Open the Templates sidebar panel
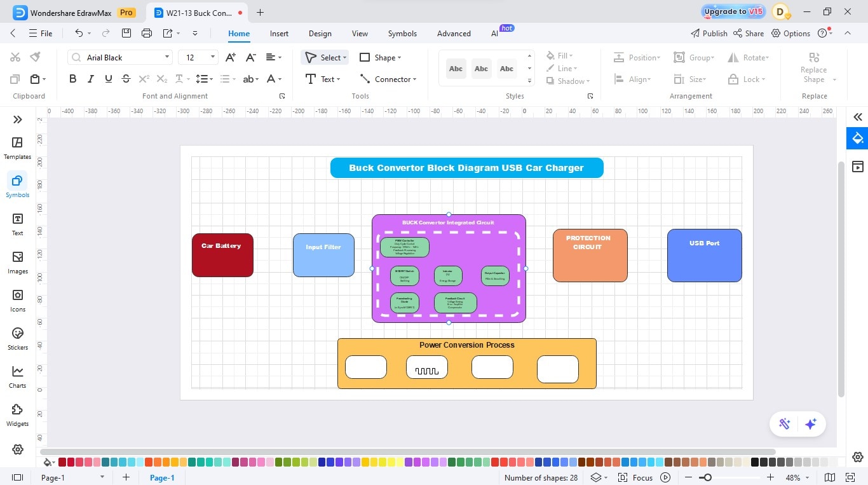The image size is (868, 485). pyautogui.click(x=17, y=148)
